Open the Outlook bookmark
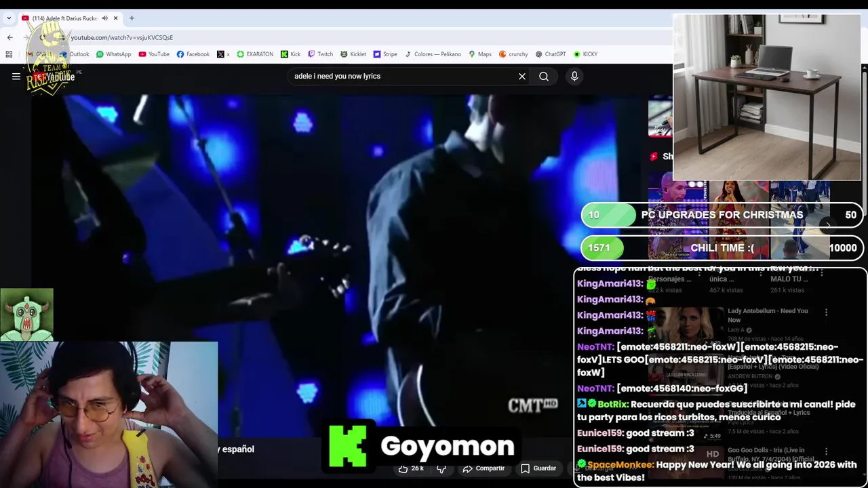868x488 pixels. (x=75, y=54)
